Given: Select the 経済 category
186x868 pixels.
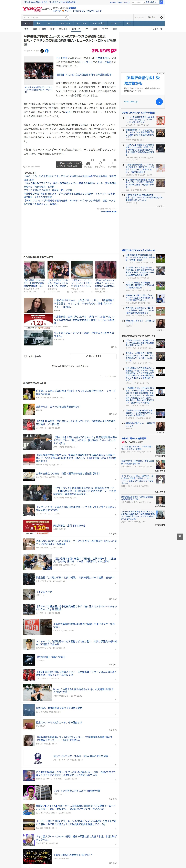Looking at the screenshot, I should [52, 29].
